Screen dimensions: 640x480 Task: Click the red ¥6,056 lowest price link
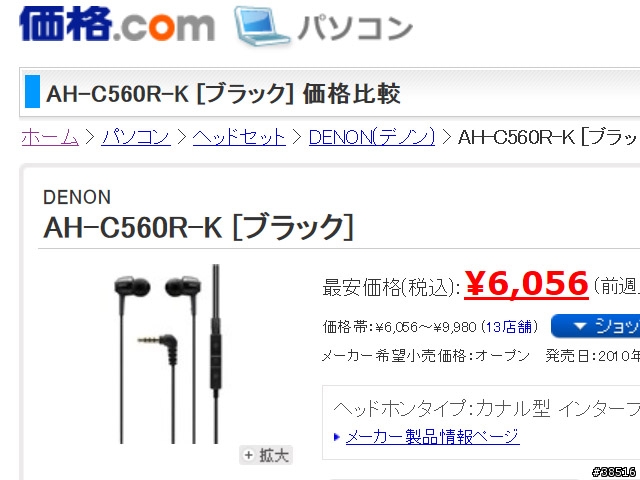click(x=526, y=284)
